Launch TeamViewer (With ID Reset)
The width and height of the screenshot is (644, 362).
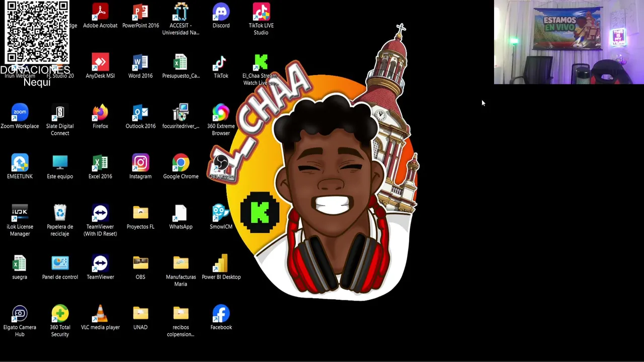tap(100, 221)
